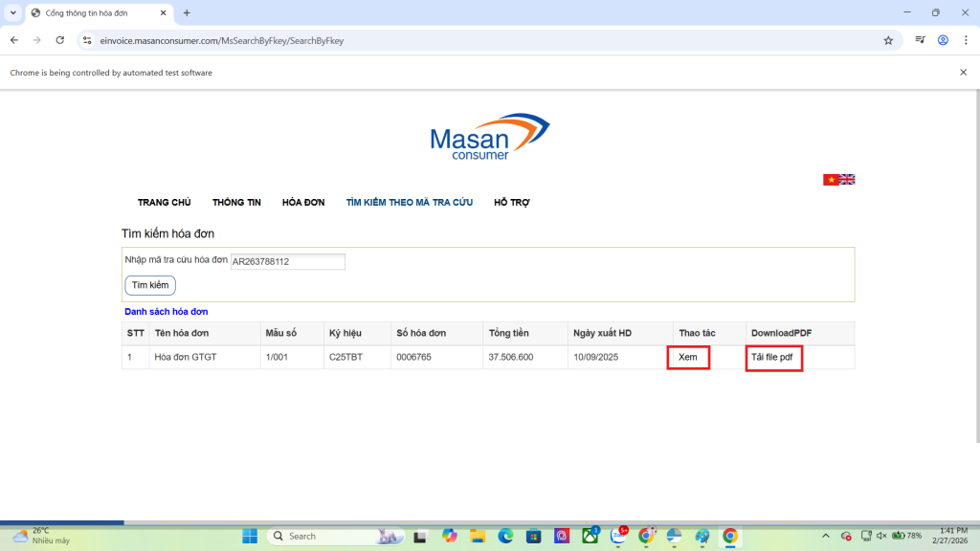Open the Chrome profile avatar icon

point(943,40)
